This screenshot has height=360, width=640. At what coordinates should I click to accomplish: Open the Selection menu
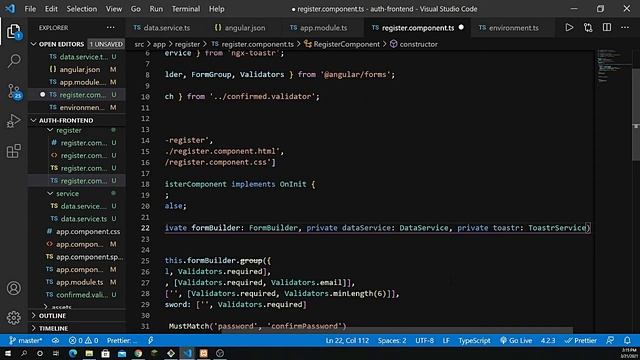coord(82,9)
